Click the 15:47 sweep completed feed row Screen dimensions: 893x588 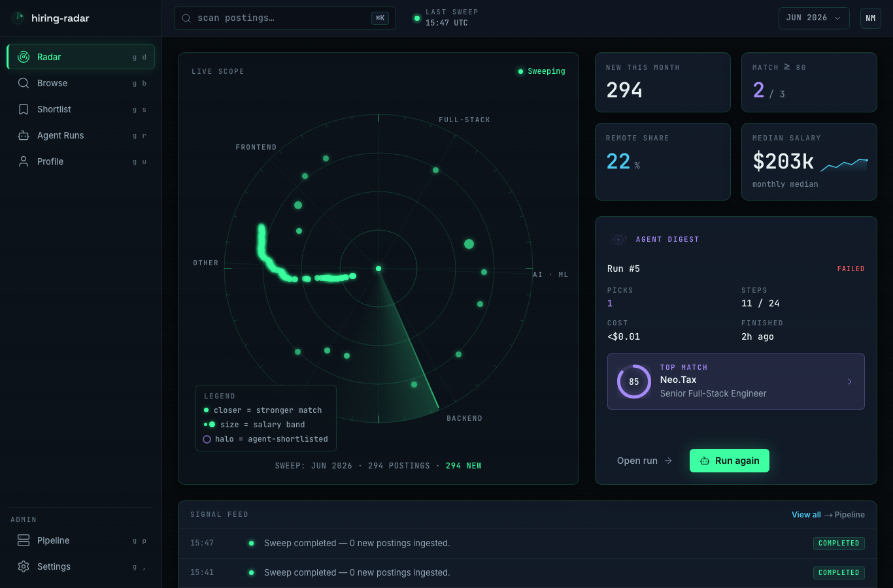coord(528,544)
